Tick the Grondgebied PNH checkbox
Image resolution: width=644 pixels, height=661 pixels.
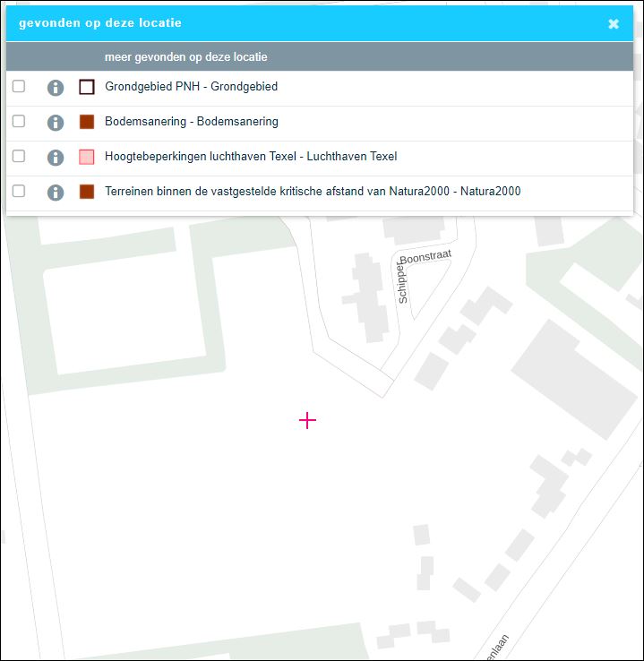click(x=19, y=86)
